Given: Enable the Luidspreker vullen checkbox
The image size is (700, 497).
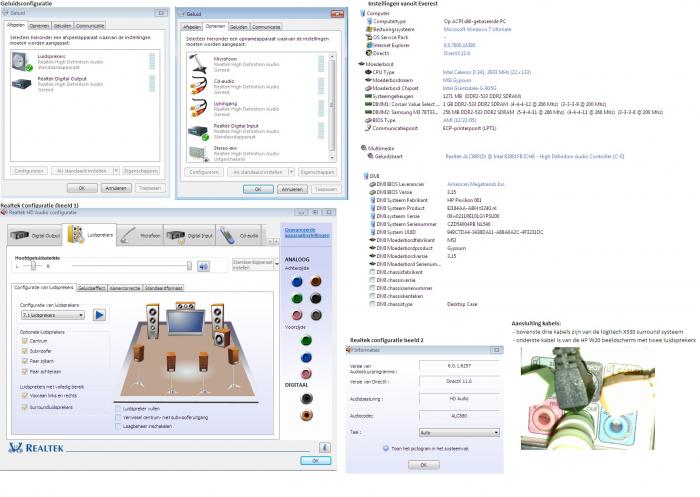Looking at the screenshot, I should [x=118, y=409].
